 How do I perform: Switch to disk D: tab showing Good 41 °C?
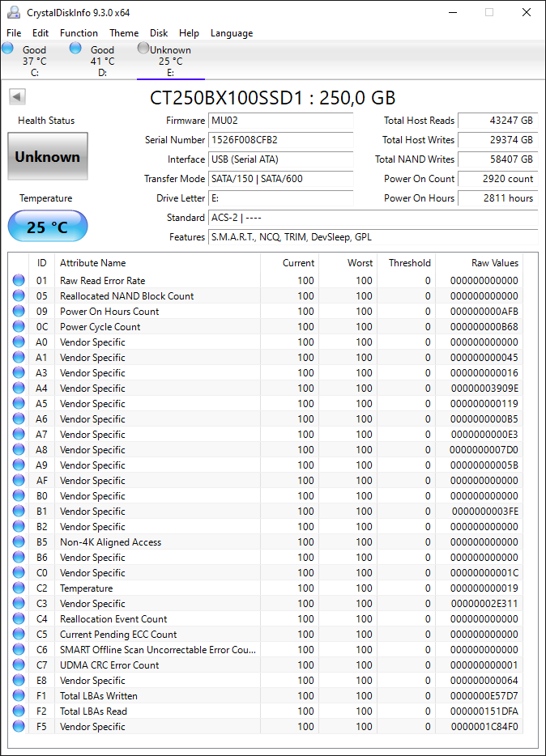(x=102, y=61)
